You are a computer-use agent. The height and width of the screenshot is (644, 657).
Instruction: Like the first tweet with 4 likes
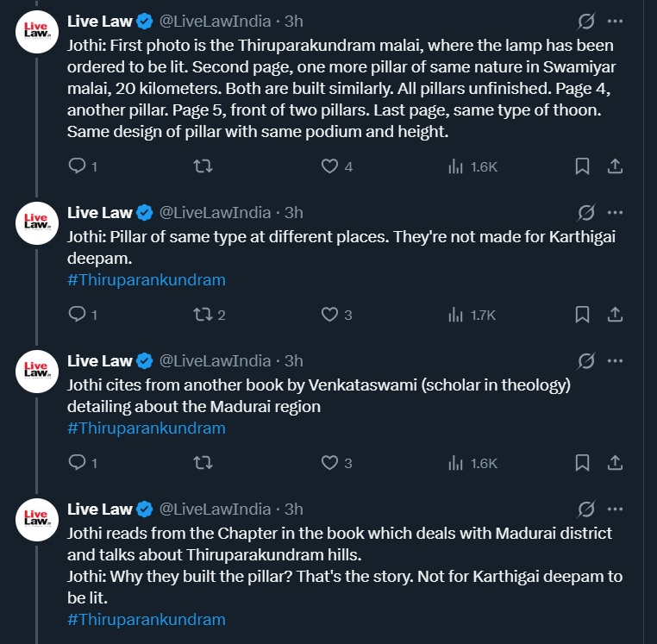click(x=328, y=166)
